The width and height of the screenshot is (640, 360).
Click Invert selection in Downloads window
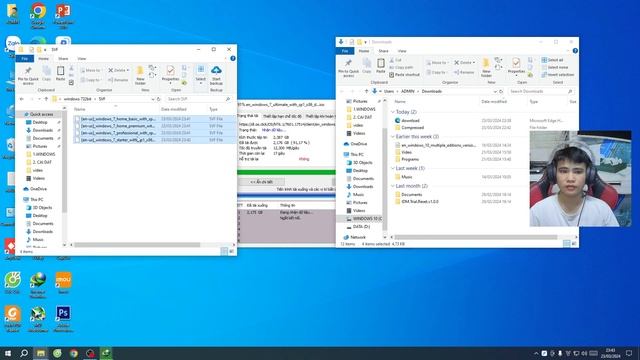pyautogui.click(x=558, y=75)
